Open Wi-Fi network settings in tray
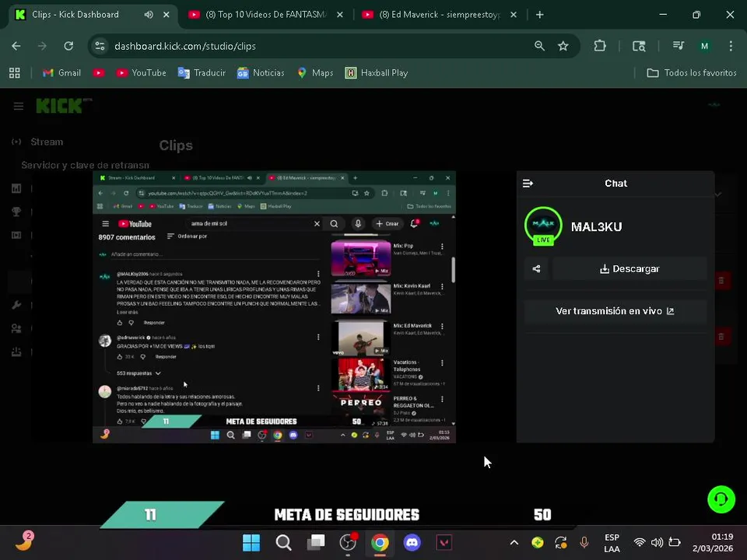 (x=640, y=542)
